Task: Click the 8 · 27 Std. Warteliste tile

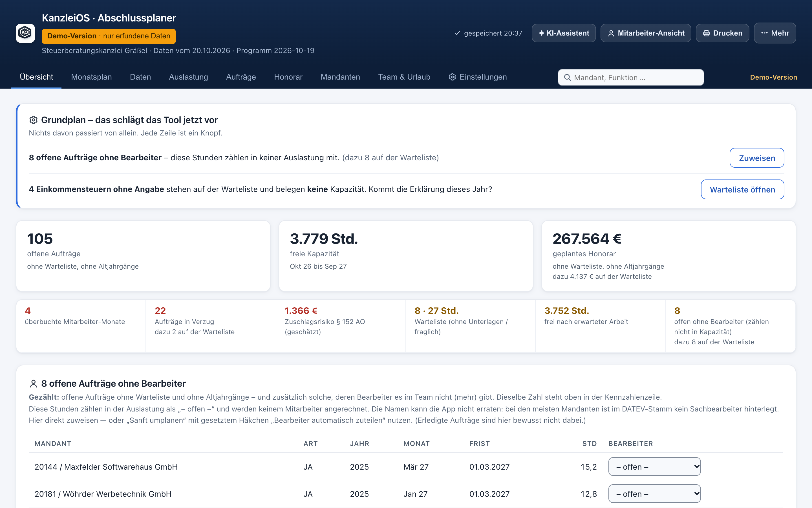Action: [x=470, y=326]
